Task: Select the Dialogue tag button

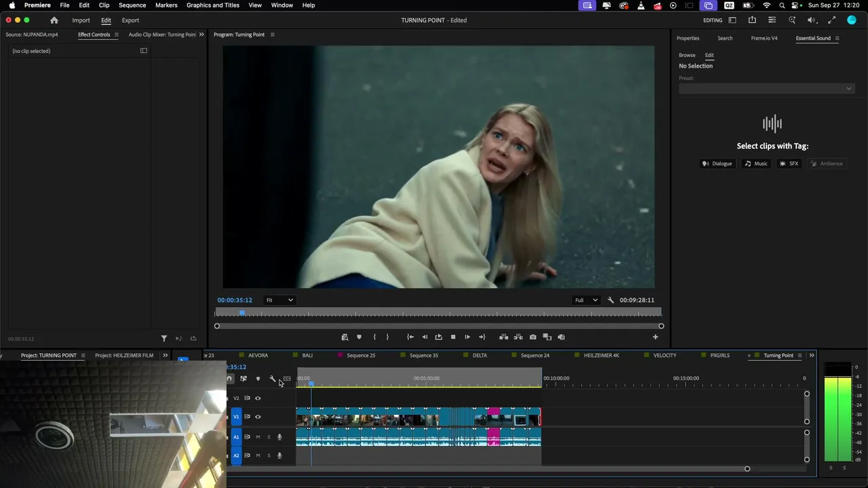Action: click(717, 163)
